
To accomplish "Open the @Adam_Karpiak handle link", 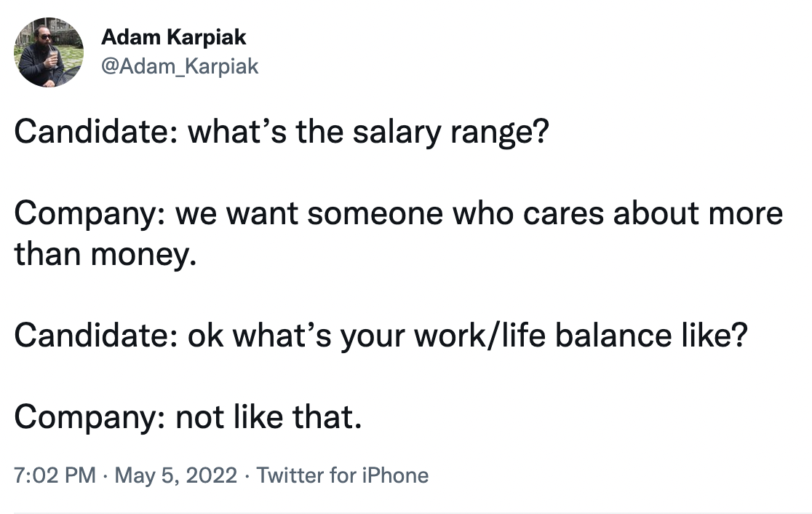I will point(180,67).
